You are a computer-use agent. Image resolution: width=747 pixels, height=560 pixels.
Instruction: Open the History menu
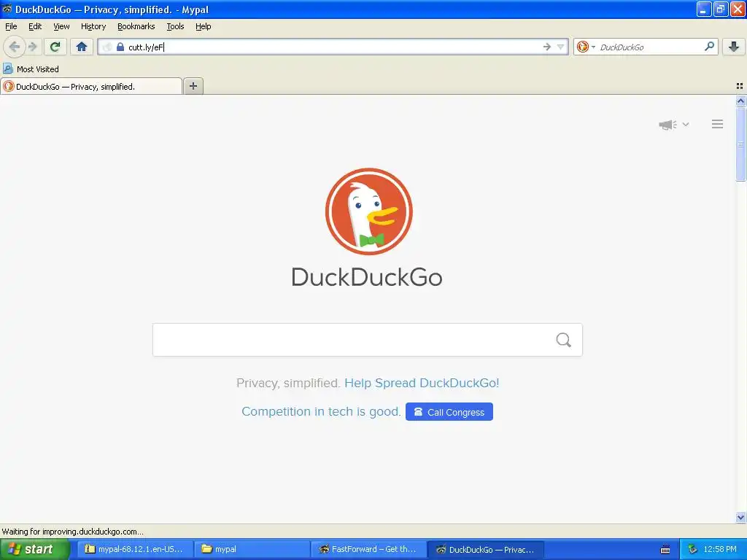(x=93, y=26)
